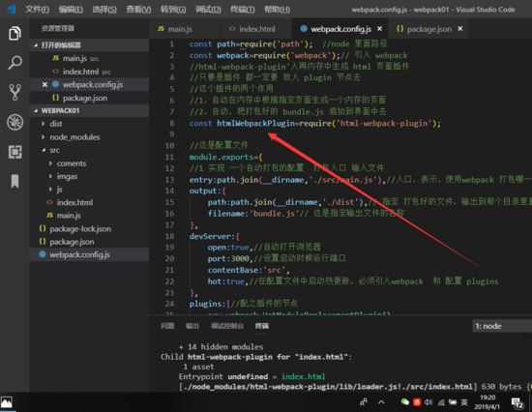This screenshot has width=532, height=412.
Task: Expand the js folder under src
Action: tap(90, 190)
